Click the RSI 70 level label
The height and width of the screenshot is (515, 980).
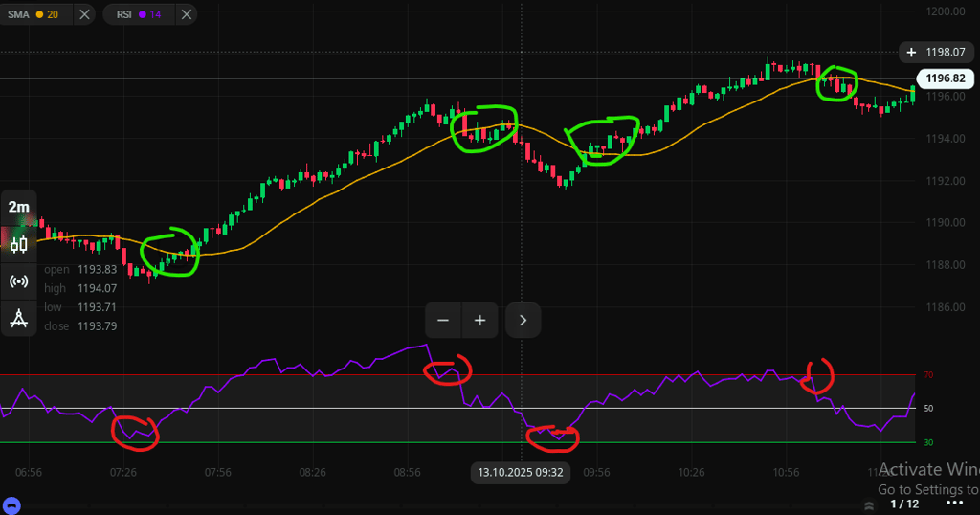point(928,375)
